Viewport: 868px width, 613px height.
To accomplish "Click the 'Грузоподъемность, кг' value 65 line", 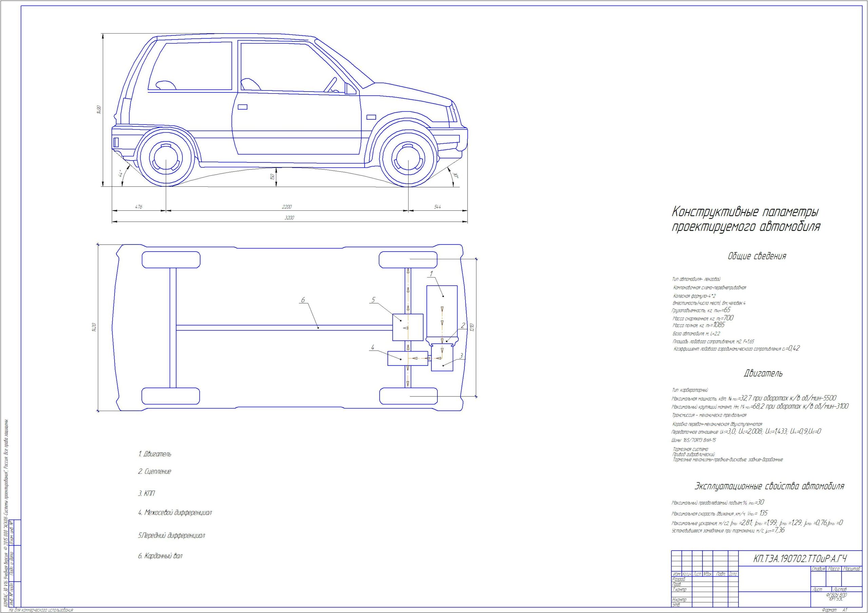I will coord(701,310).
